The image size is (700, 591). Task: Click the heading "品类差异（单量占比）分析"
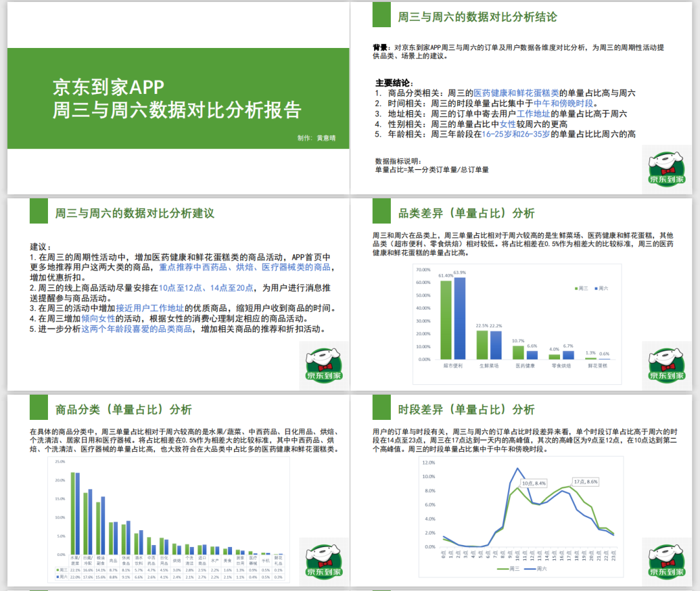click(466, 213)
